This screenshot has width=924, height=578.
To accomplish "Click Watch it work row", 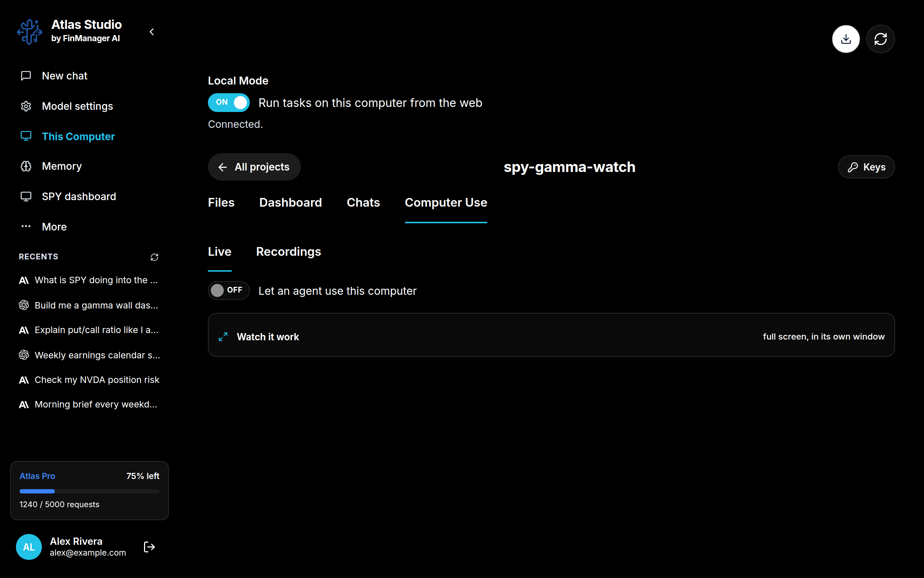I will [x=551, y=335].
